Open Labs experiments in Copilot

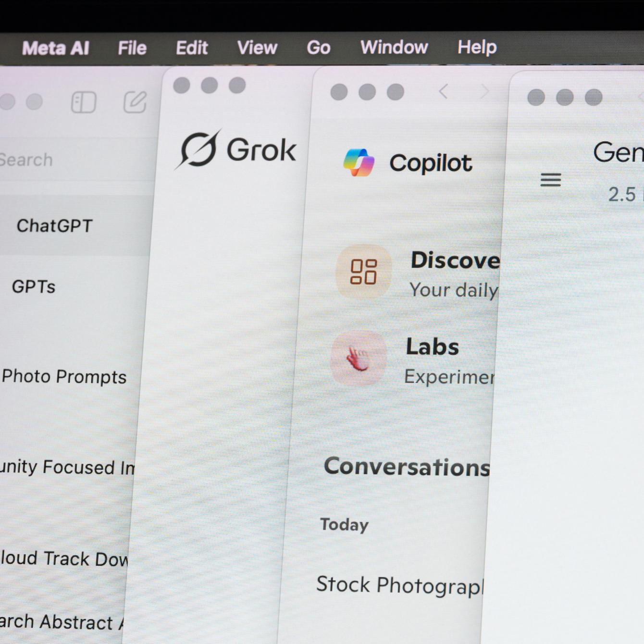pyautogui.click(x=450, y=361)
